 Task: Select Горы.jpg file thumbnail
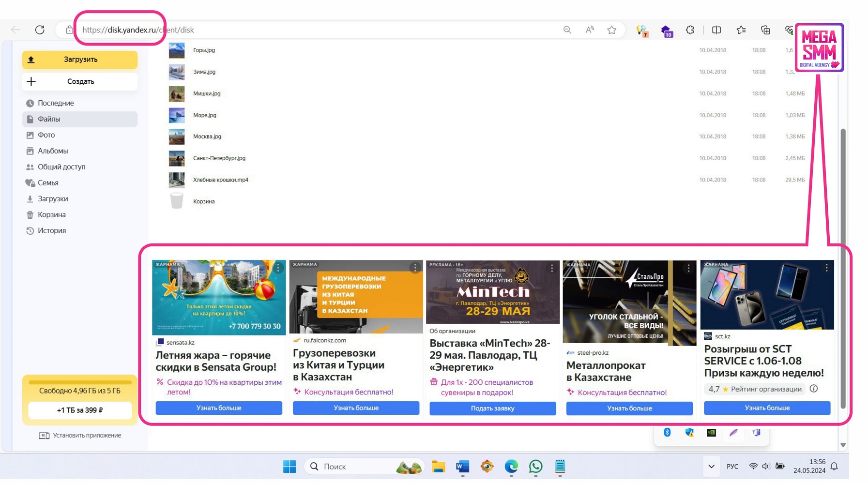pyautogui.click(x=177, y=50)
